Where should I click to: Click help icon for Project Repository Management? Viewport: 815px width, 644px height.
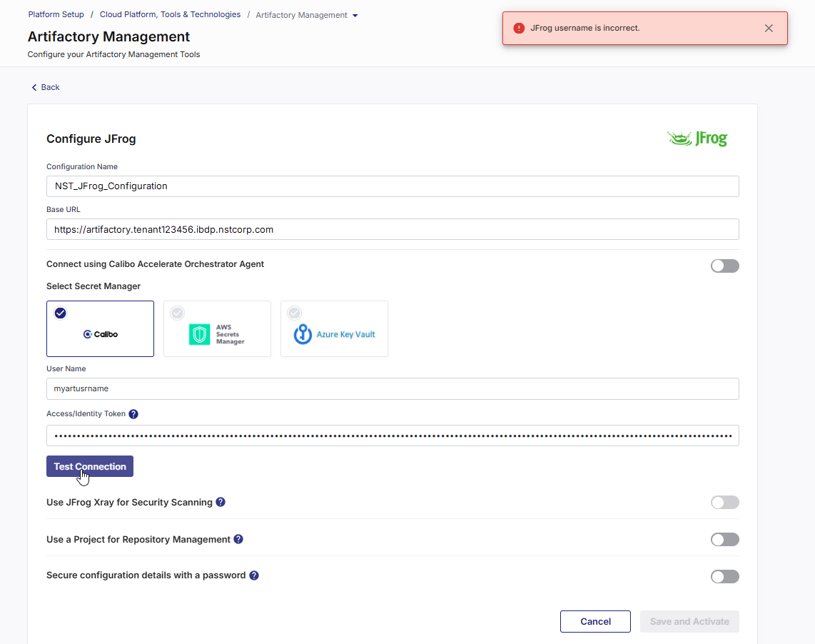coord(238,539)
